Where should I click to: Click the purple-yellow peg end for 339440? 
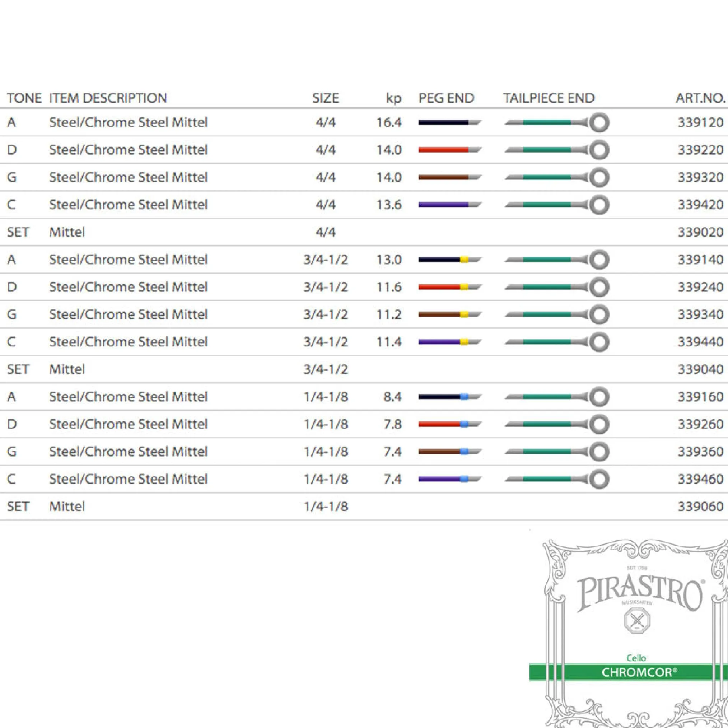pos(449,342)
